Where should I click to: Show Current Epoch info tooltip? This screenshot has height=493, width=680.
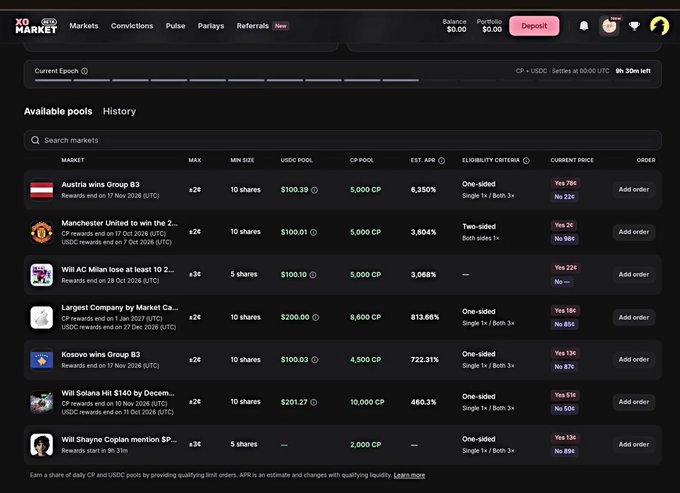[x=85, y=71]
